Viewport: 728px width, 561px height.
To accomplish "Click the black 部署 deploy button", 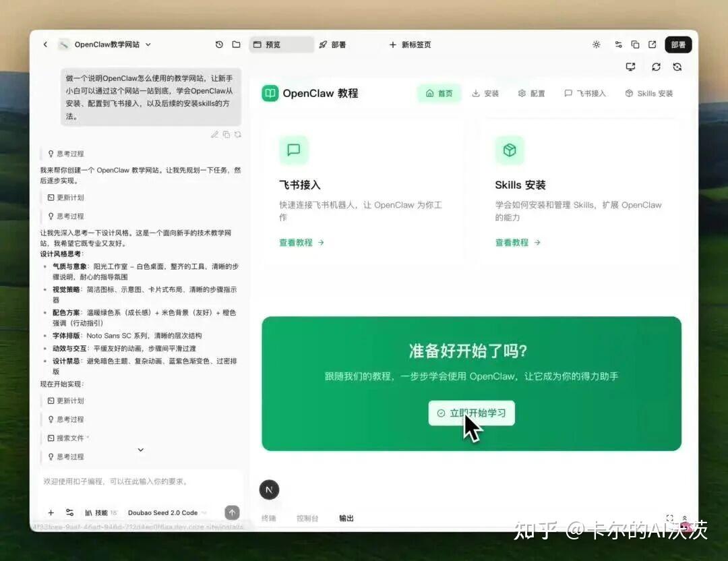I will [x=678, y=45].
